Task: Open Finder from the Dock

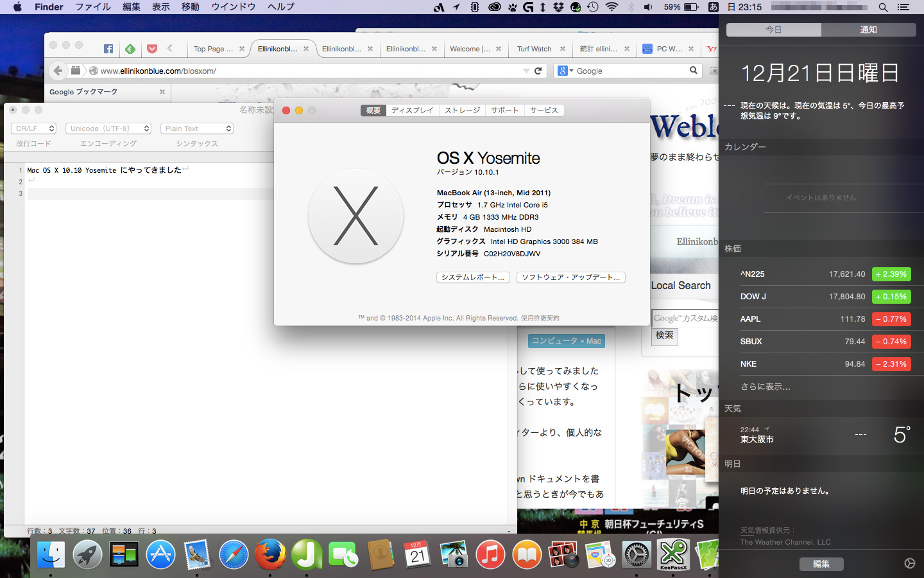Action: (x=51, y=554)
